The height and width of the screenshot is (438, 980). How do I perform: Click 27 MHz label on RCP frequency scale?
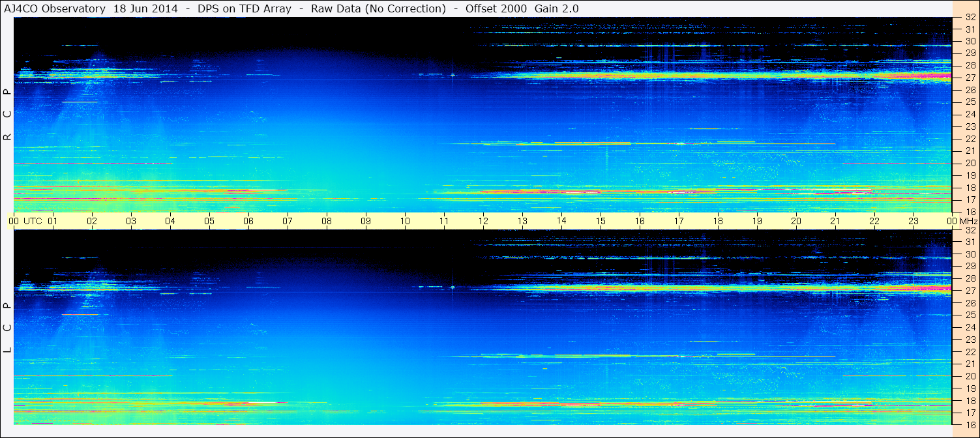pyautogui.click(x=970, y=78)
